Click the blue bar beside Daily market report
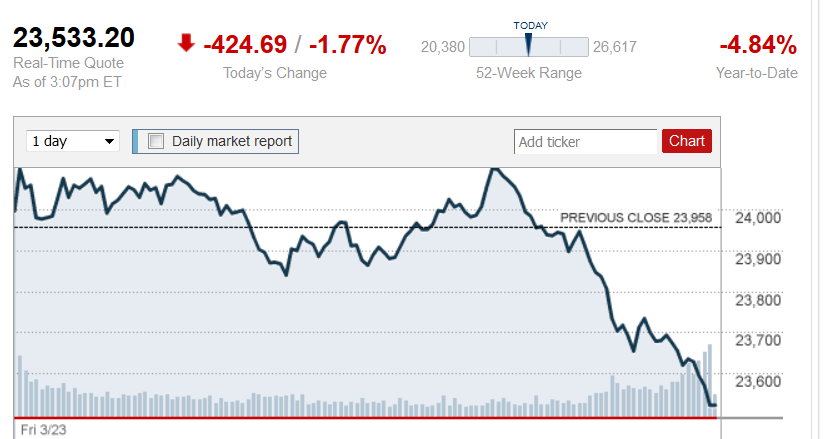 (x=135, y=141)
